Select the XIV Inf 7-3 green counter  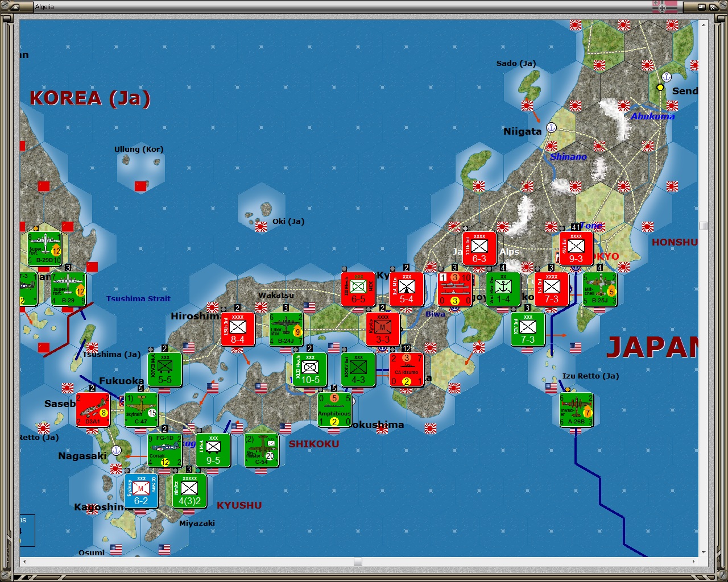[528, 329]
